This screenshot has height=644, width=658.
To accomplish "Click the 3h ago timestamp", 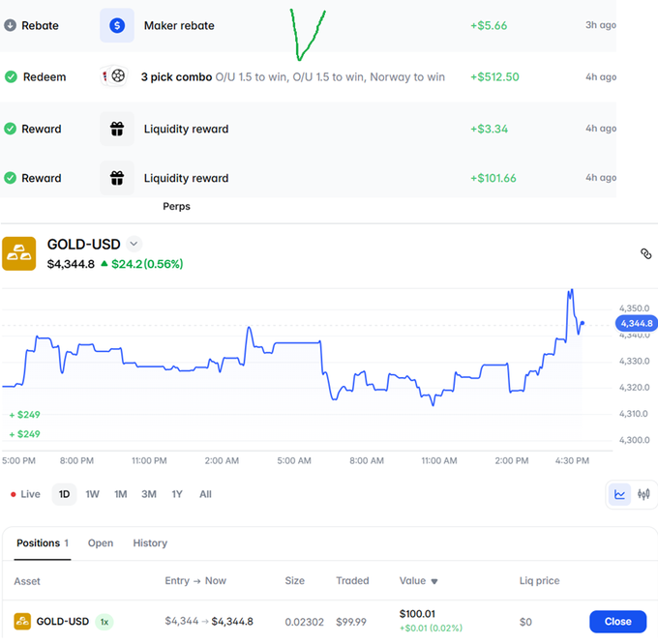I will tap(601, 25).
